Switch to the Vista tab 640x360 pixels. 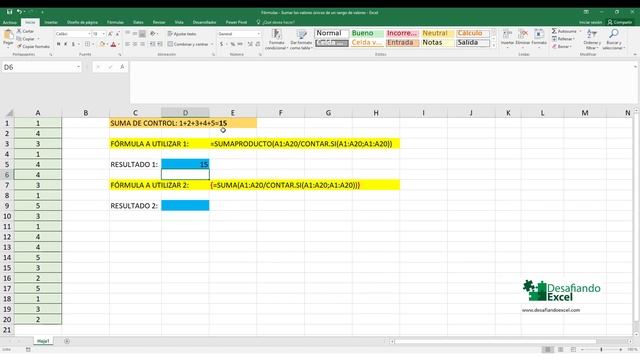179,22
